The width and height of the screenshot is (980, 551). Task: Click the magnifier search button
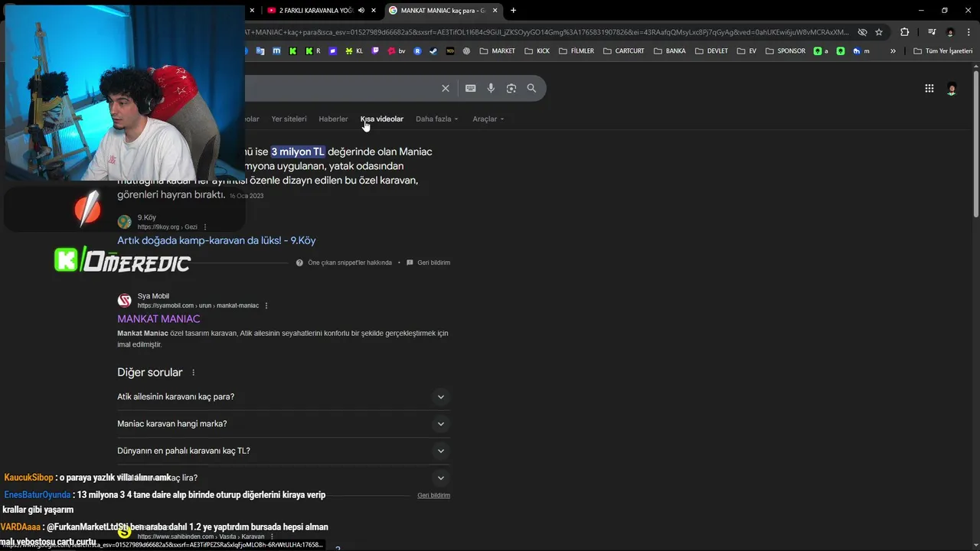coord(531,88)
